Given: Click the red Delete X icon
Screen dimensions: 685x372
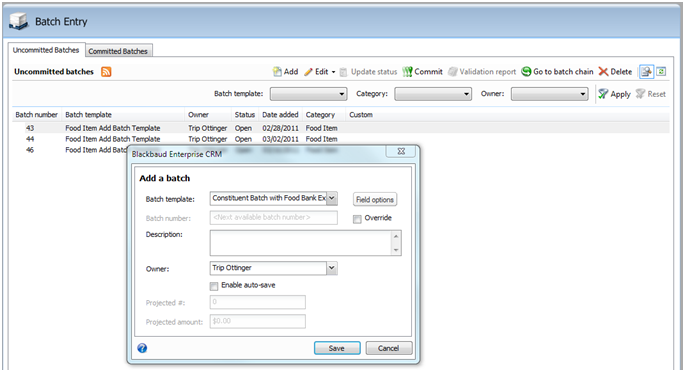Looking at the screenshot, I should pos(603,72).
